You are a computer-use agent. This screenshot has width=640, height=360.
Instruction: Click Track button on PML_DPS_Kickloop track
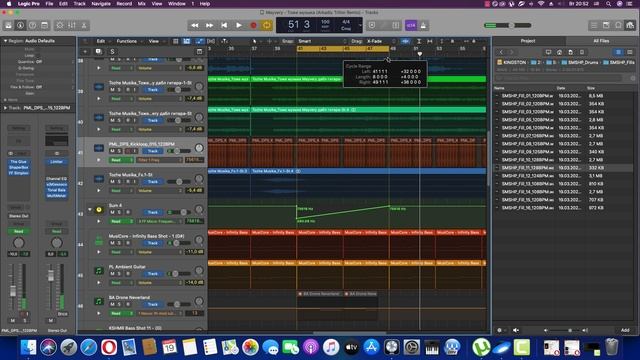point(153,151)
